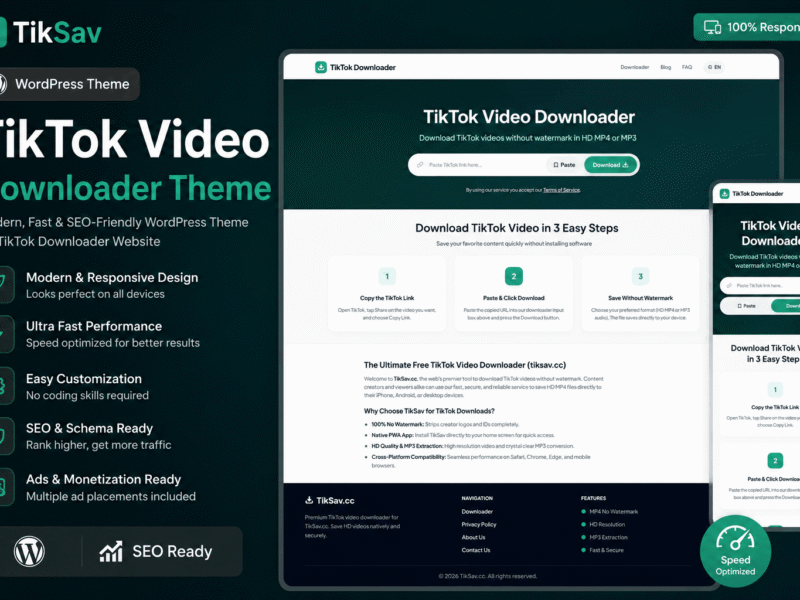Click the SEO Ready chart icon

pos(111,552)
